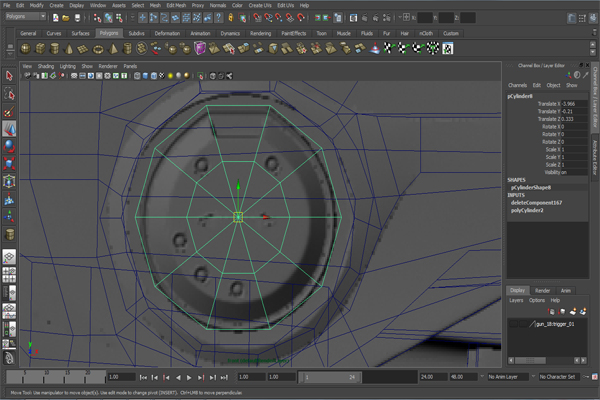The height and width of the screenshot is (400, 600).
Task: Toggle the Select by hierarchy mode icon
Action: click(98, 18)
